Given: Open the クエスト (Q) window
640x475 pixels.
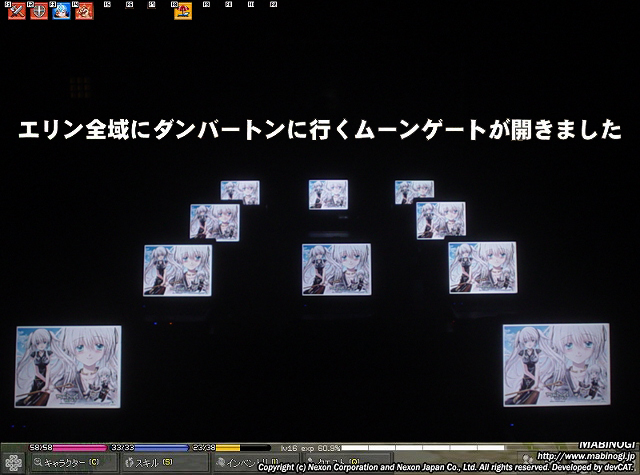Looking at the screenshot, I should point(349,463).
